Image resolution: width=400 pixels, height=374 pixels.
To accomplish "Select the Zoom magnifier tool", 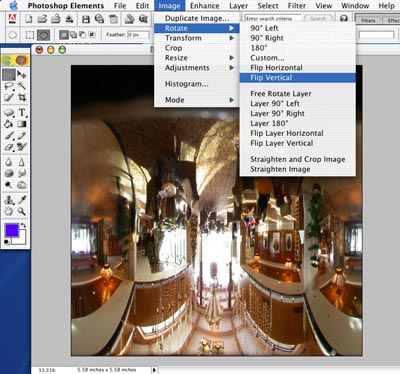I will [x=22, y=211].
